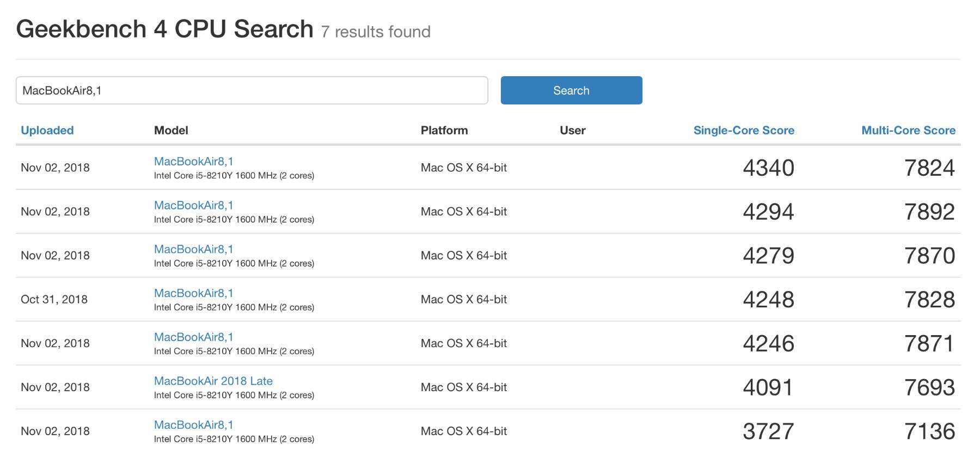Open the MacBookAir 2018 Late result
The height and width of the screenshot is (457, 980).
pos(213,381)
